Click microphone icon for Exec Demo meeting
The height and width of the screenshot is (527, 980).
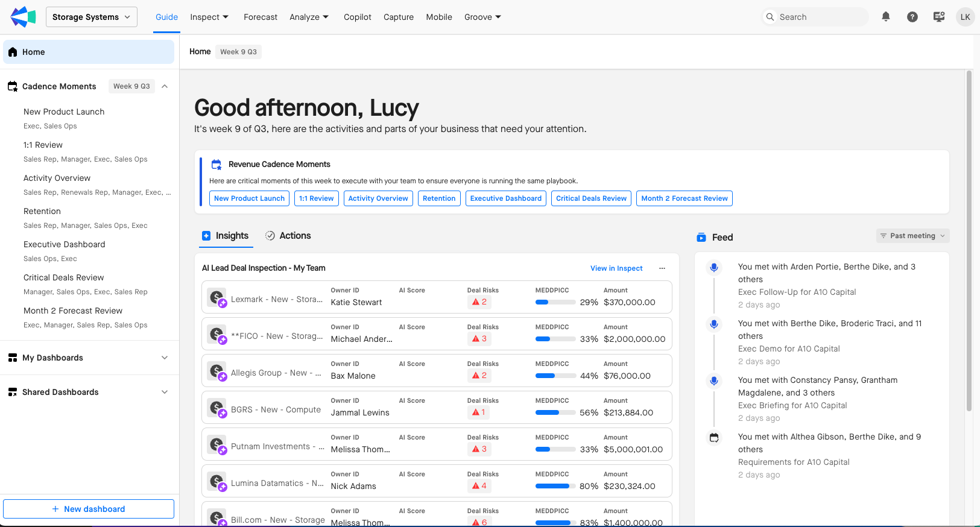(x=714, y=324)
